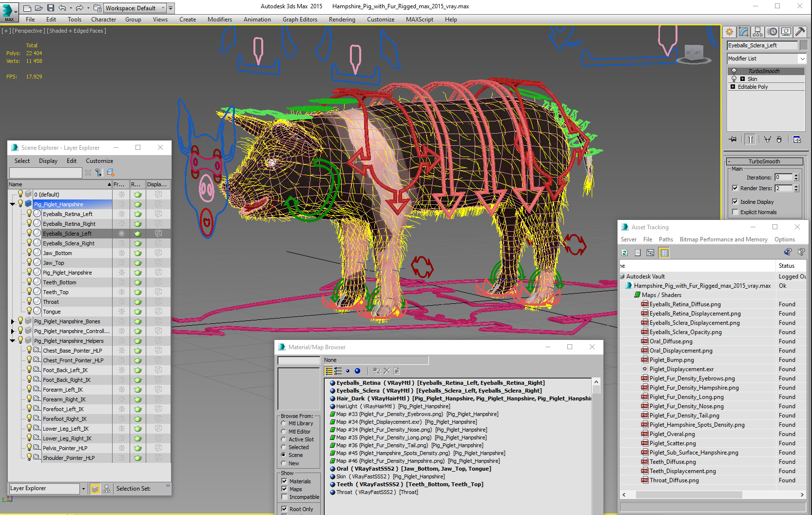Open the MAXScript menu
The image size is (812, 515).
pyautogui.click(x=420, y=20)
